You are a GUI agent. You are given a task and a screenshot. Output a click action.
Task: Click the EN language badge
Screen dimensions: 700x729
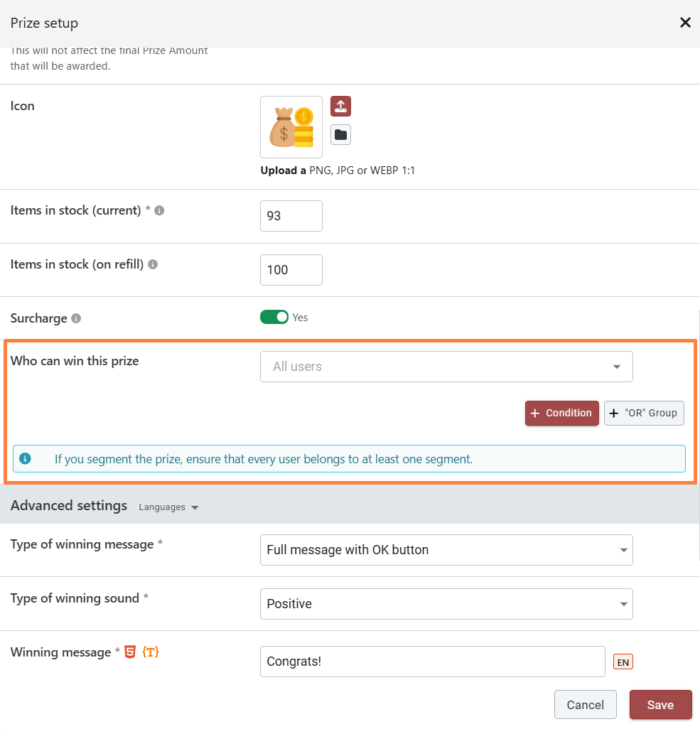(x=623, y=662)
